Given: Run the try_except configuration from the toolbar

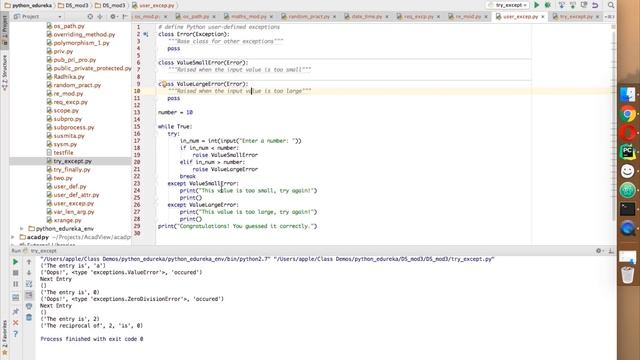Looking at the screenshot, I should 537,5.
